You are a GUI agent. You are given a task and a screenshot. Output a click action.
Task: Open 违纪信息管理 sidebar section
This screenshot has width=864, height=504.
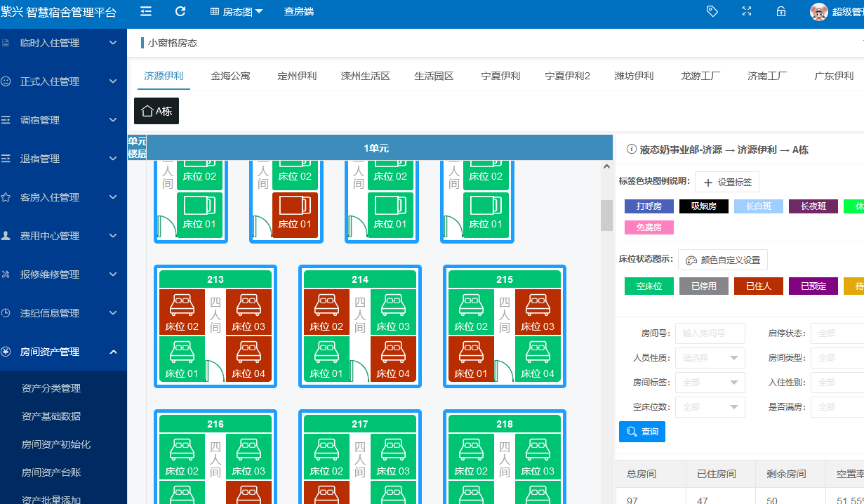pos(63,313)
